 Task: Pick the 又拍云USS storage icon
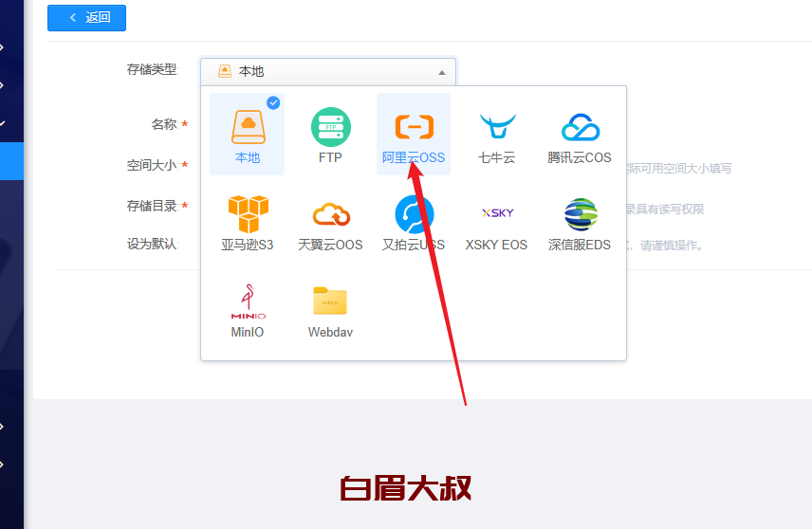[415, 214]
